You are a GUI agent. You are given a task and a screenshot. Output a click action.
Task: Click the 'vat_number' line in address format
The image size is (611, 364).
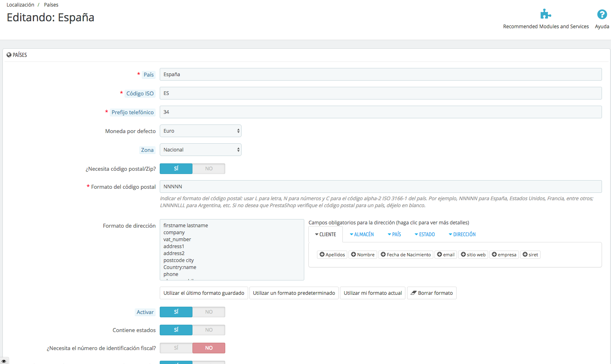(x=177, y=240)
